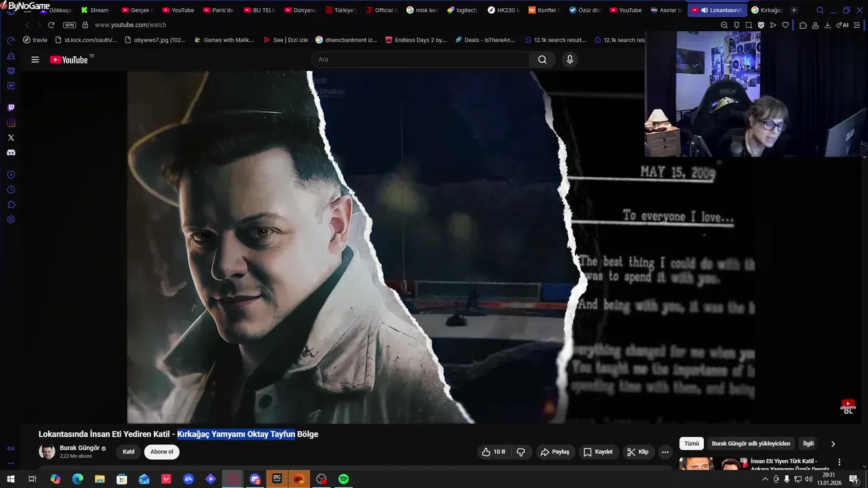Switch to the 'BU TELE' tab

[258, 10]
